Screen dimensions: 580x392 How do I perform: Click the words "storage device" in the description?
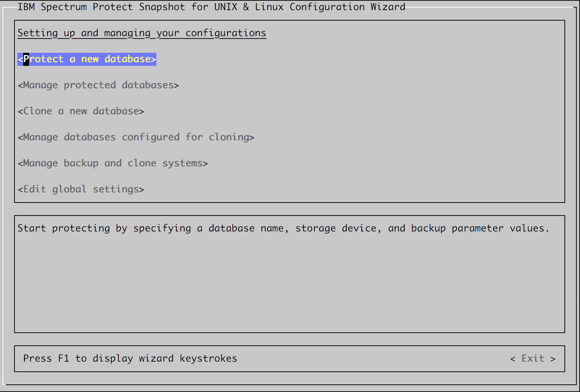point(336,228)
